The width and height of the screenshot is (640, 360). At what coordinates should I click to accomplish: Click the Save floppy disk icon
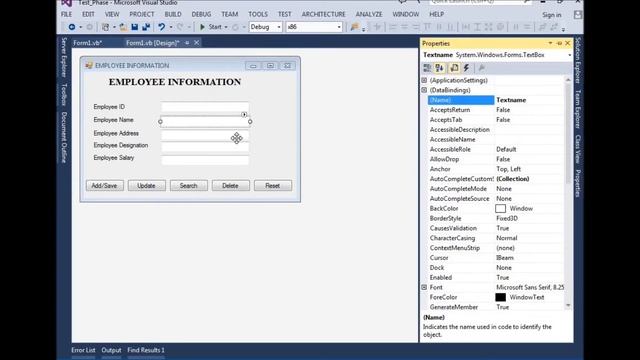click(x=134, y=27)
